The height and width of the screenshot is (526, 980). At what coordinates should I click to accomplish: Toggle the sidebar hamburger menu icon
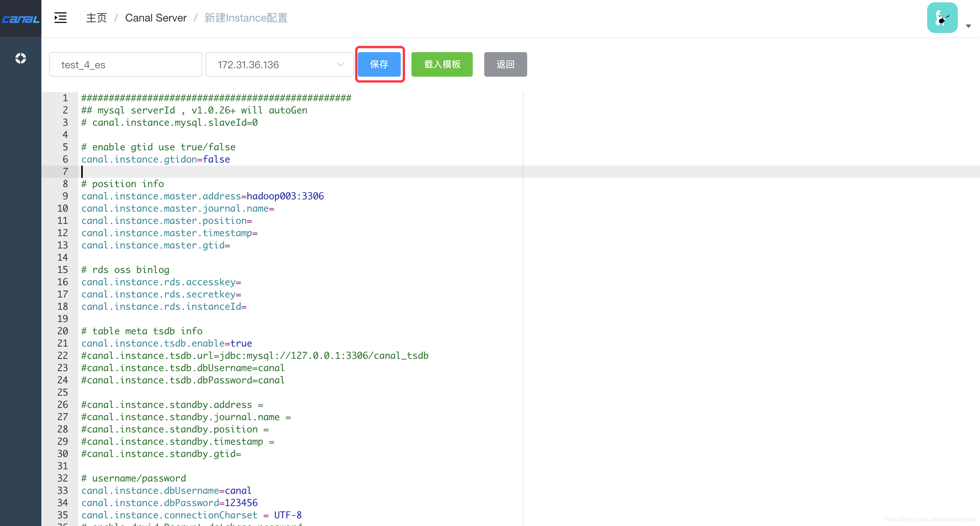(61, 18)
